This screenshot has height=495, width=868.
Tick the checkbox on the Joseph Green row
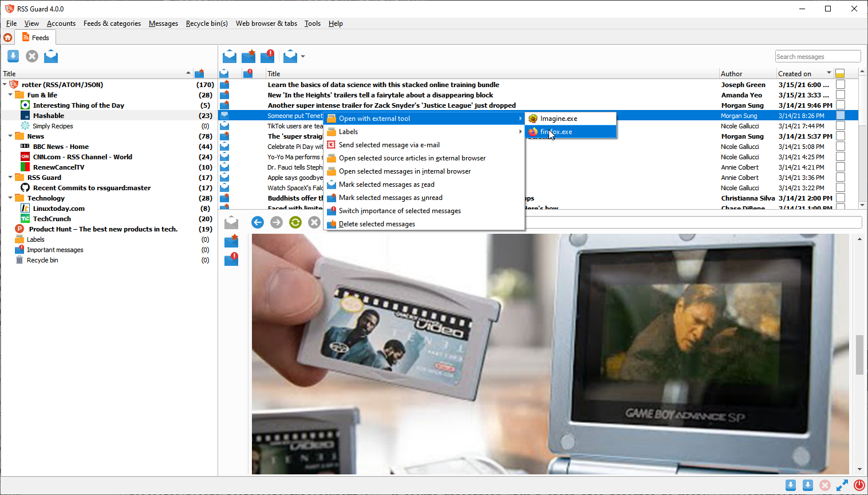click(841, 85)
